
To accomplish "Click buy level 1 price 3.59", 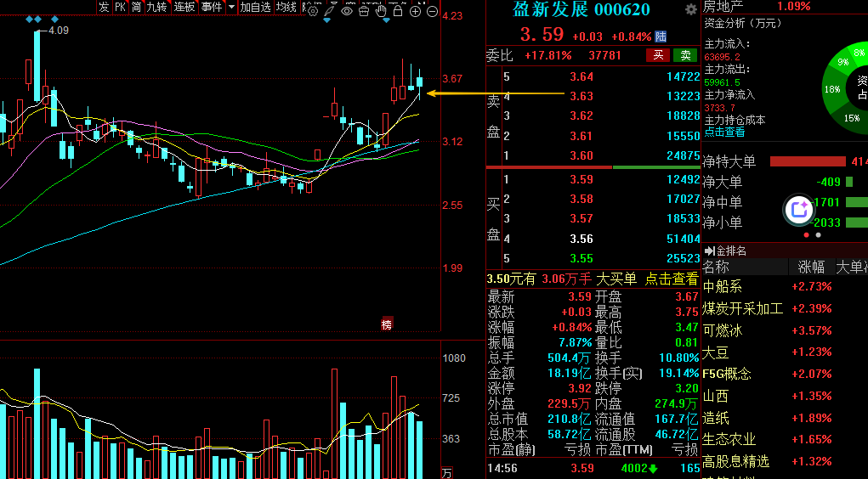I will [582, 180].
